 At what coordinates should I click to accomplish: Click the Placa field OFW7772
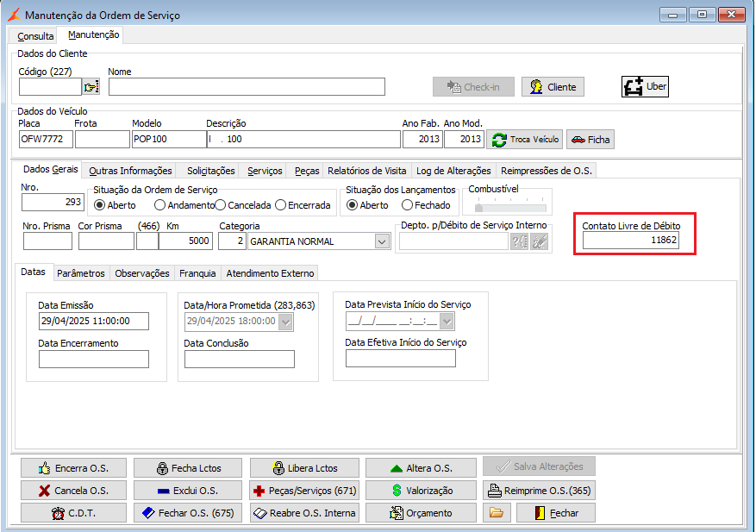pos(46,140)
